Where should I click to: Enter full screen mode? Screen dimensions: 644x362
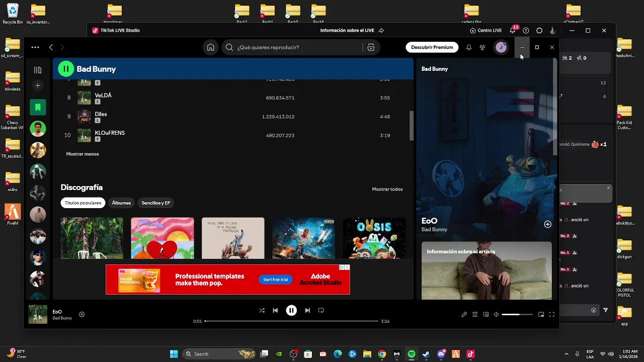point(552,314)
